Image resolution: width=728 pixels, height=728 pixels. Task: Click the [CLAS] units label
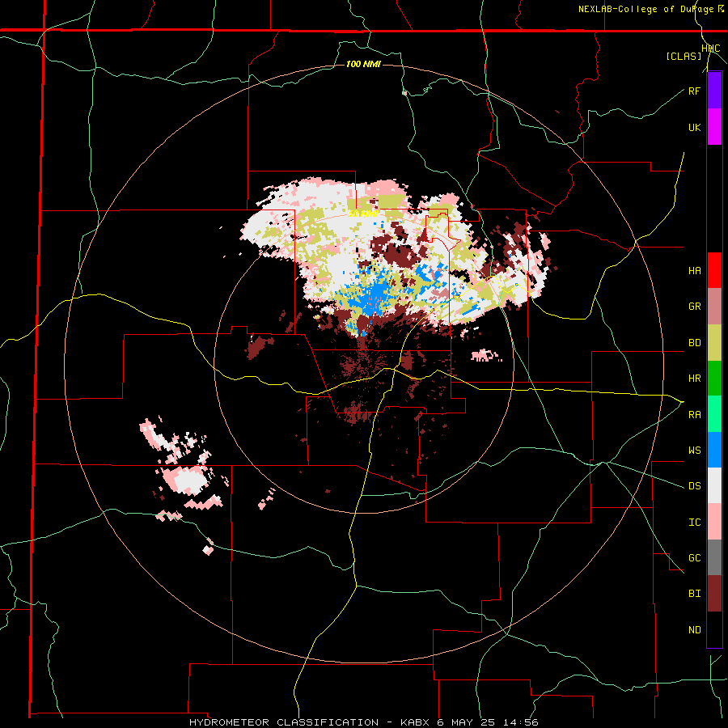[x=684, y=56]
